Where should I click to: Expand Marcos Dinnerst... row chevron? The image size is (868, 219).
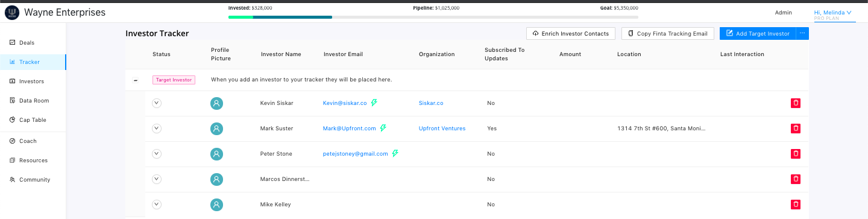pyautogui.click(x=157, y=179)
